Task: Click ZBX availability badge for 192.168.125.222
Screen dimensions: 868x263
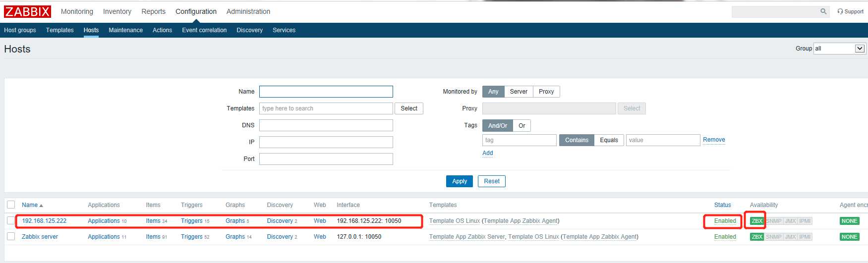Action: tap(757, 221)
